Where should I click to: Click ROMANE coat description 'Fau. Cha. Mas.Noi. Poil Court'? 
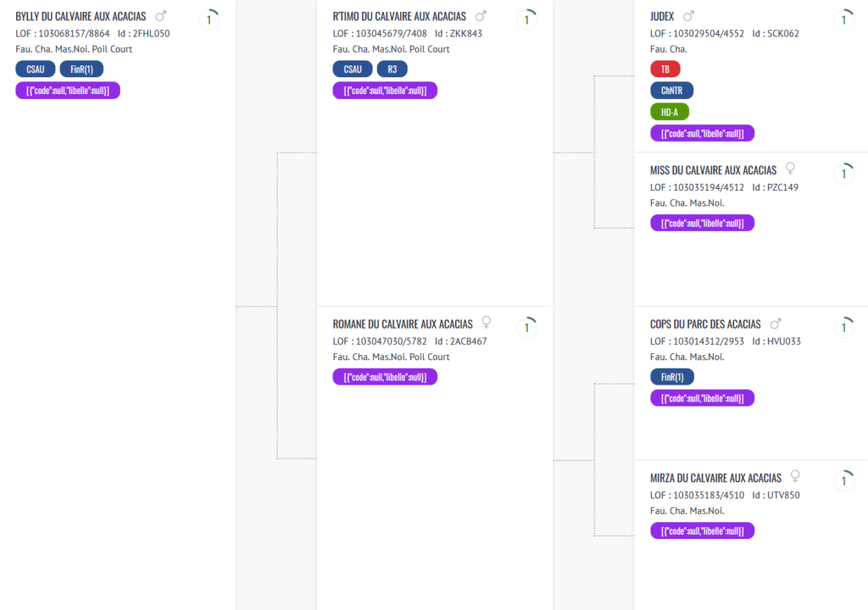pyautogui.click(x=391, y=357)
